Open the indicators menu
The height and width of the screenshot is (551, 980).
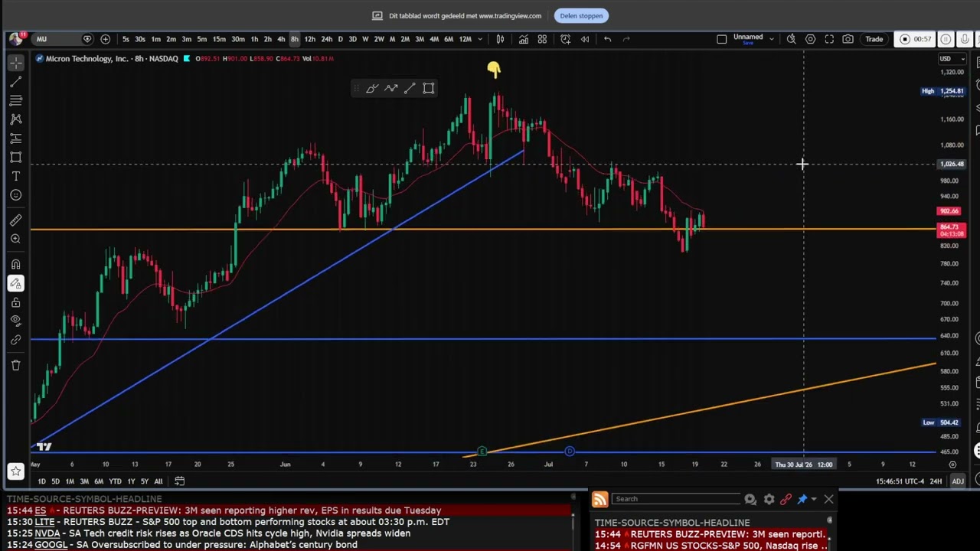coord(523,39)
